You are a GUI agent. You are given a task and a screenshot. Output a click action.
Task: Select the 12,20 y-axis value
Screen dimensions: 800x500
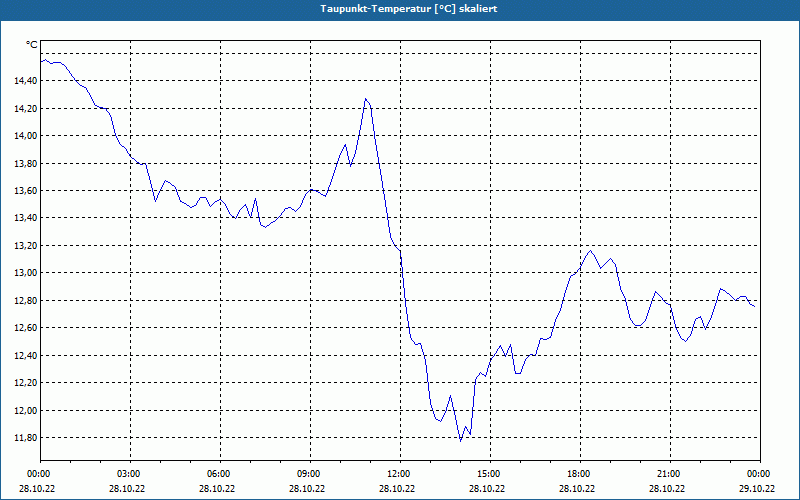pyautogui.click(x=25, y=383)
